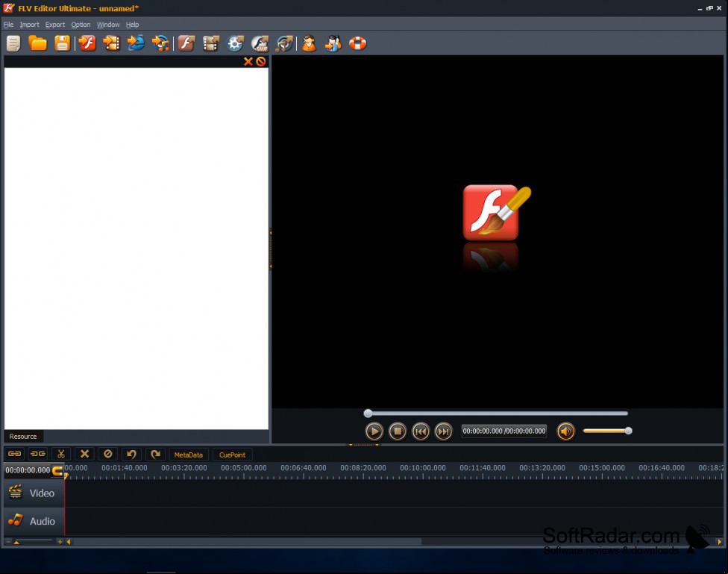Click the volume slider handle

coord(628,431)
